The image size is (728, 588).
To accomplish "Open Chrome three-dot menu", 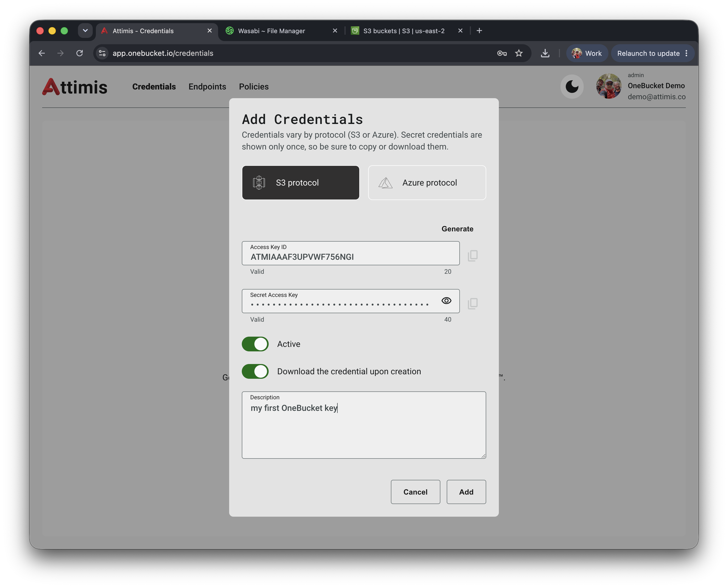I will pyautogui.click(x=686, y=53).
